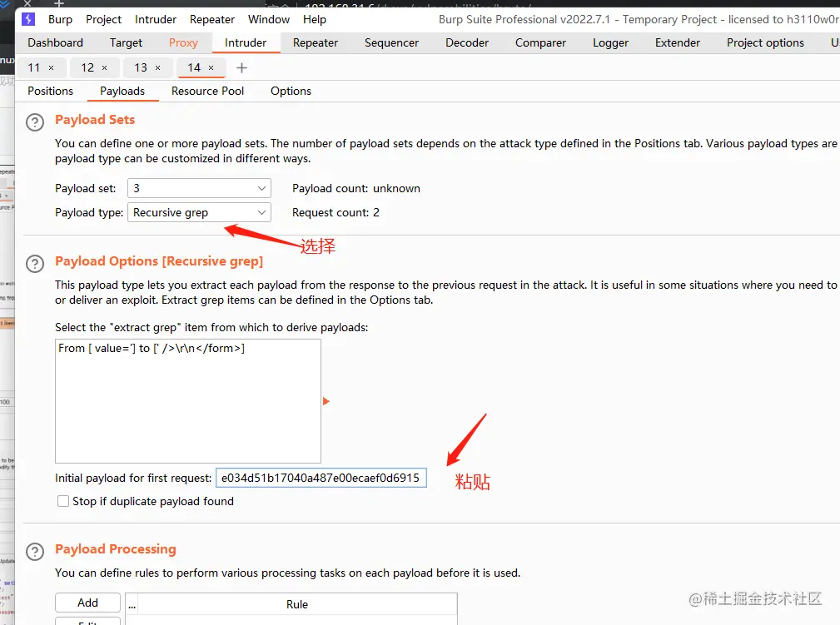Viewport: 840px width, 625px height.
Task: Switch to the Decoder tab
Action: (x=467, y=42)
